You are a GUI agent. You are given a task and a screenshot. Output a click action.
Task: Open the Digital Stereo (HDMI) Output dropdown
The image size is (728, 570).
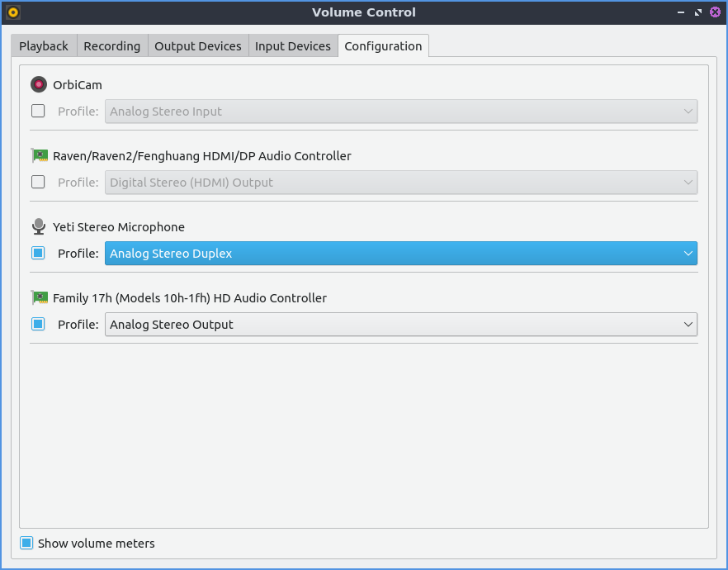(400, 183)
